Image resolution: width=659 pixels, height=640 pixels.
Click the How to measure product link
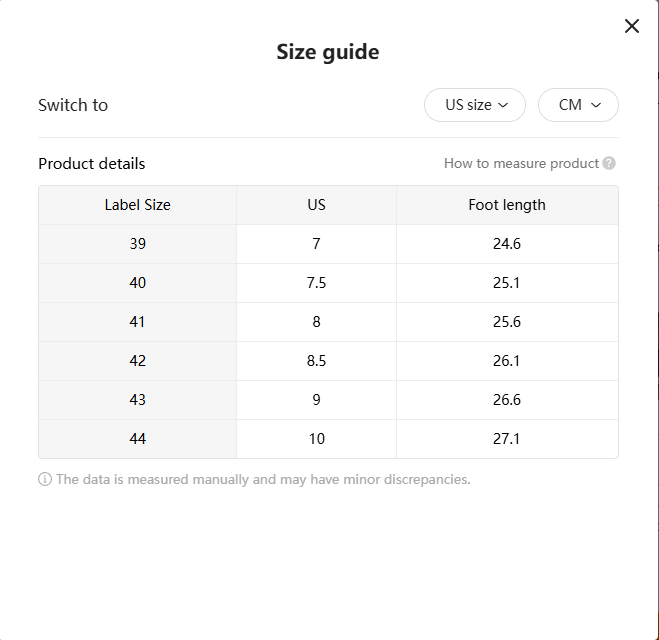click(x=521, y=163)
